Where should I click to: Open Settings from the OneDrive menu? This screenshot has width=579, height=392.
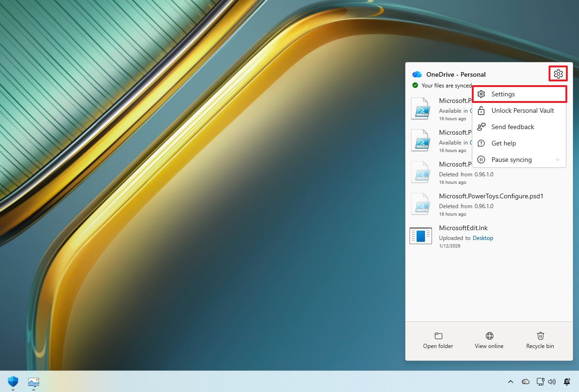[503, 94]
